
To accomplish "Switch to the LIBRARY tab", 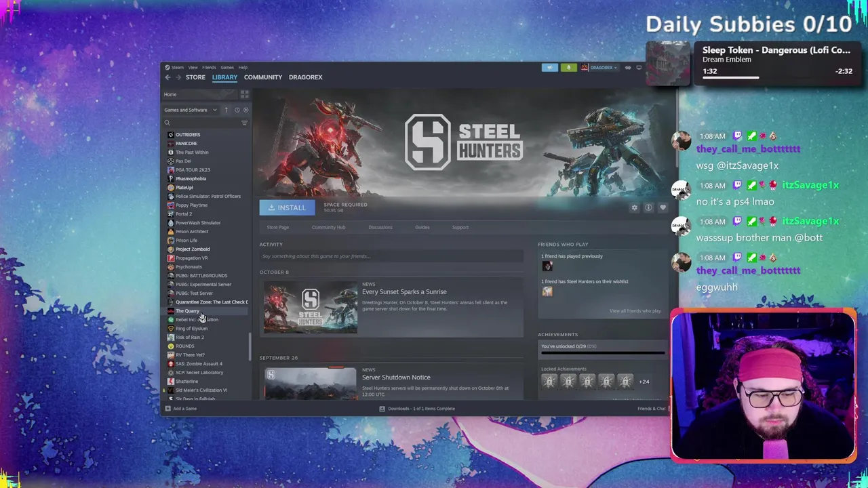I will tap(224, 77).
